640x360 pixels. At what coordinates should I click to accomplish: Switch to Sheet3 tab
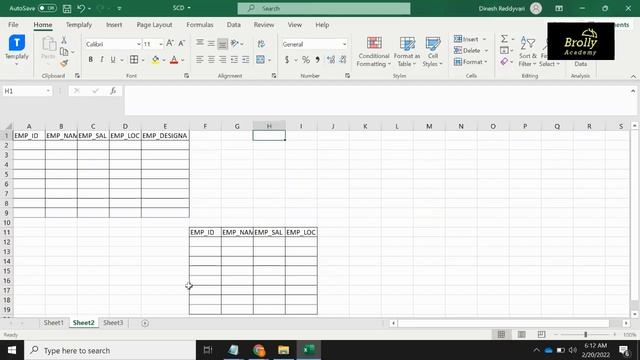tap(113, 322)
